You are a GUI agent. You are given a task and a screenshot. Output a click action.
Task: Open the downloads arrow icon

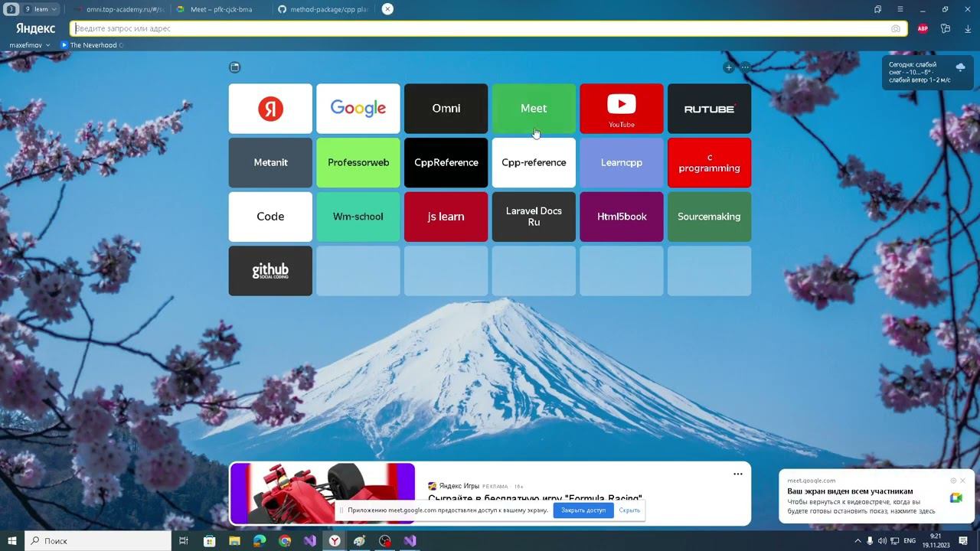[968, 28]
